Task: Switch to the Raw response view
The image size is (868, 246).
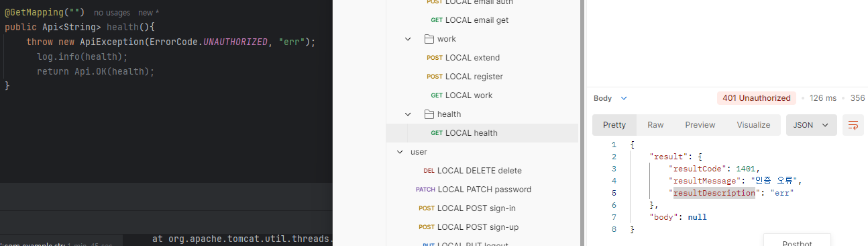Action: 655,125
